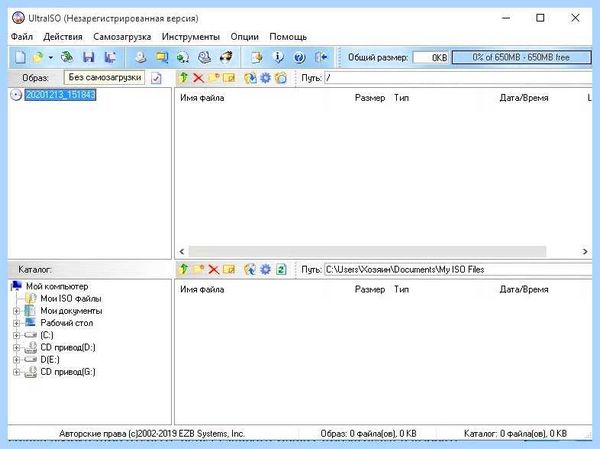Open the Опции menu
The image size is (600, 449).
click(245, 37)
